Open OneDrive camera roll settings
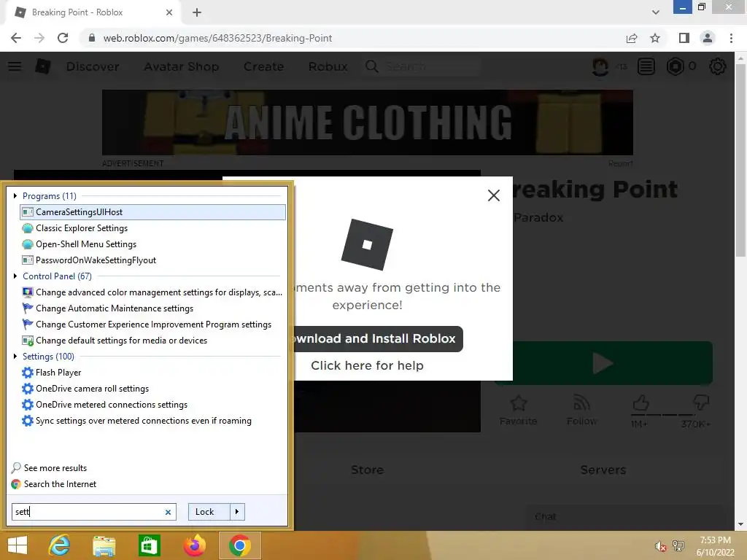The image size is (747, 560). click(92, 388)
